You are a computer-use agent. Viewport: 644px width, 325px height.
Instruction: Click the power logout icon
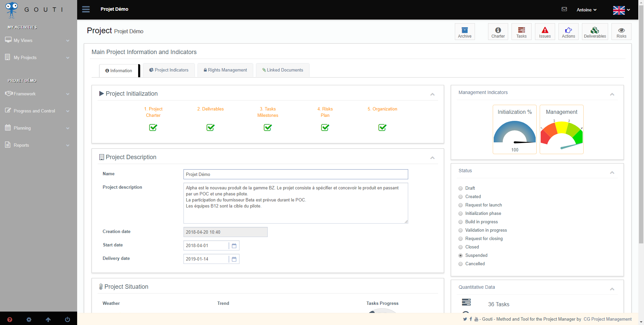tap(67, 320)
